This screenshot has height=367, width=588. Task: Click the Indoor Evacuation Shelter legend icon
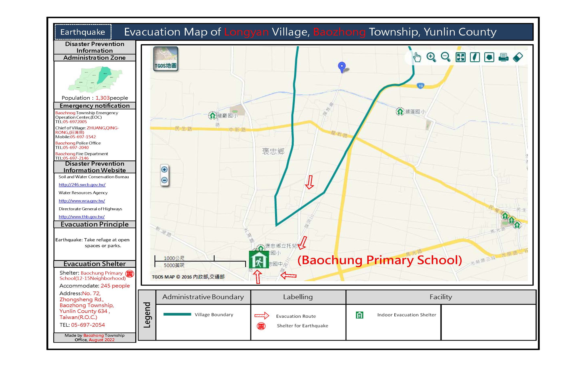[359, 315]
